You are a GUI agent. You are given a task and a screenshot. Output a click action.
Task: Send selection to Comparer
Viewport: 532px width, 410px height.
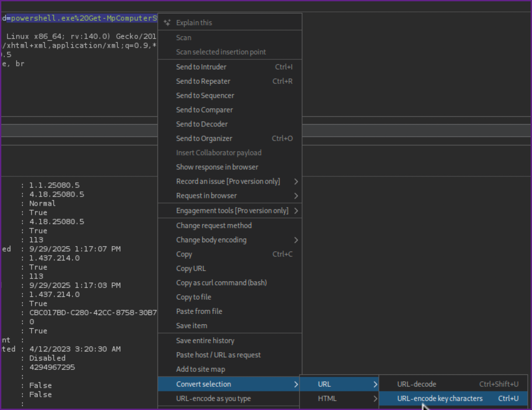pos(204,110)
